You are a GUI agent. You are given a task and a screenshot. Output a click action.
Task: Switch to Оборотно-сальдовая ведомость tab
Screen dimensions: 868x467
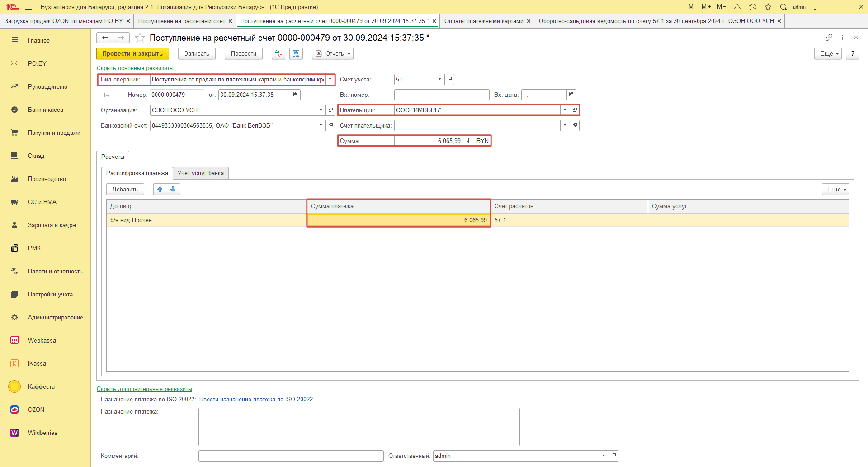(x=656, y=21)
